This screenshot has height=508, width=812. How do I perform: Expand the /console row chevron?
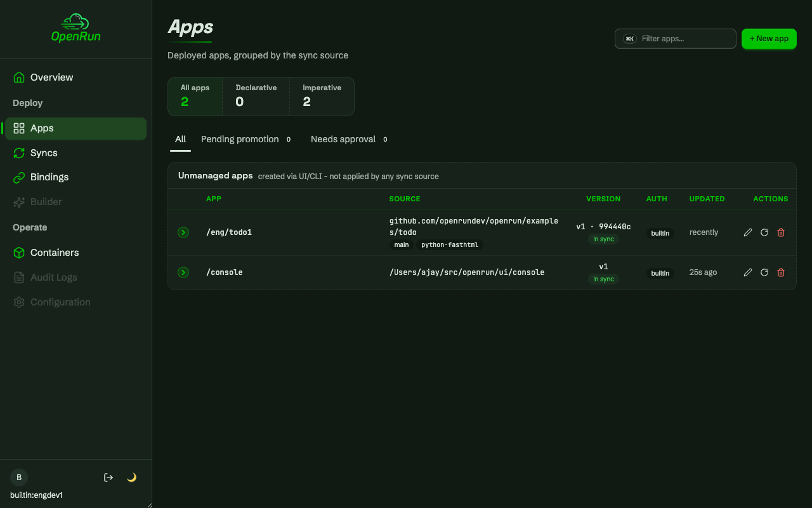pyautogui.click(x=183, y=272)
